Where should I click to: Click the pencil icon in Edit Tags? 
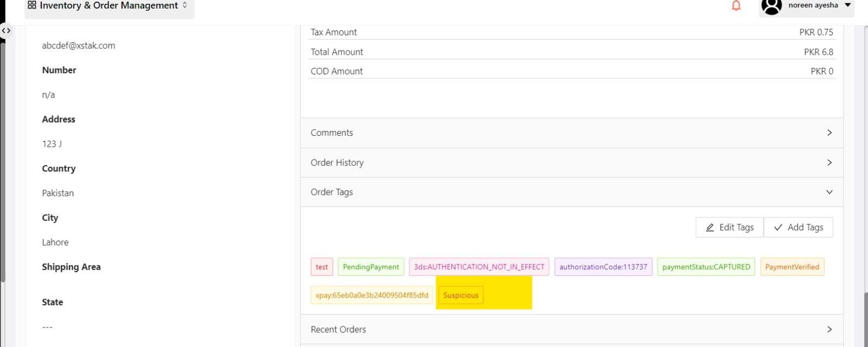coord(710,228)
